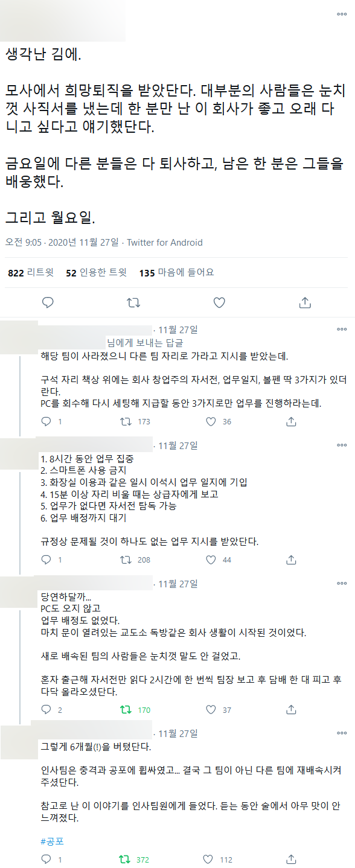Open the #공포 hashtag

point(52,841)
